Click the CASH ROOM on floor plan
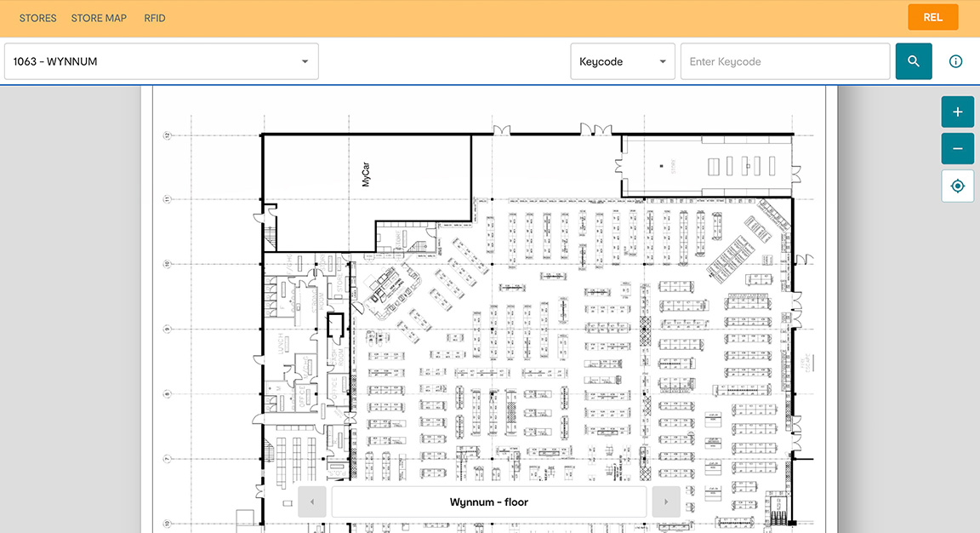 click(x=335, y=355)
